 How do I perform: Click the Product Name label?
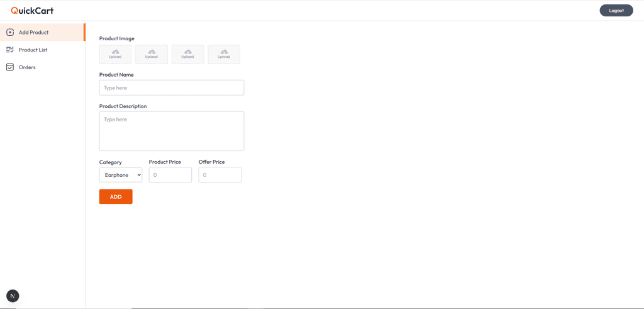tap(116, 75)
